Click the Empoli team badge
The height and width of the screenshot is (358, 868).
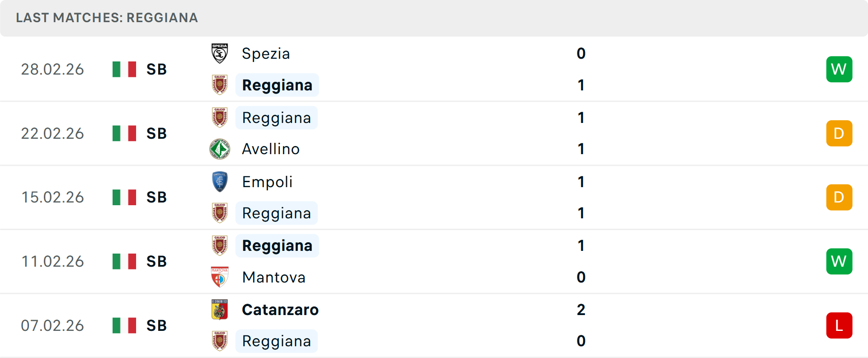[220, 182]
